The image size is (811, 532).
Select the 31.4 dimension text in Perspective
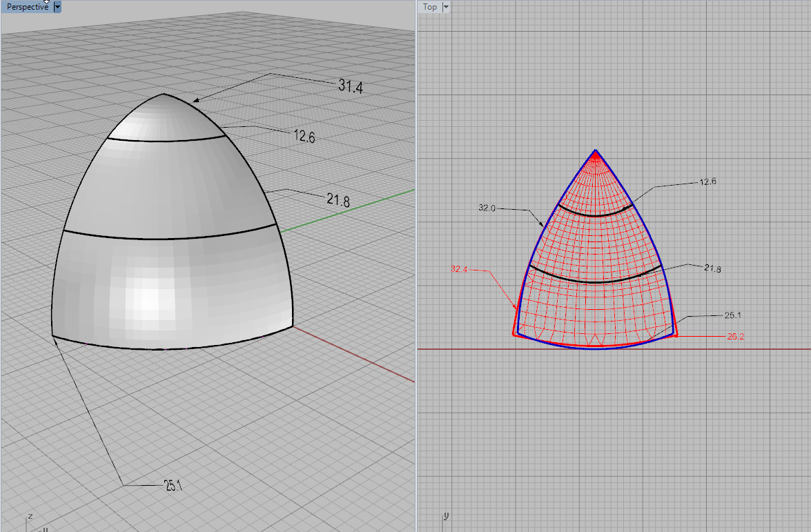pos(351,86)
